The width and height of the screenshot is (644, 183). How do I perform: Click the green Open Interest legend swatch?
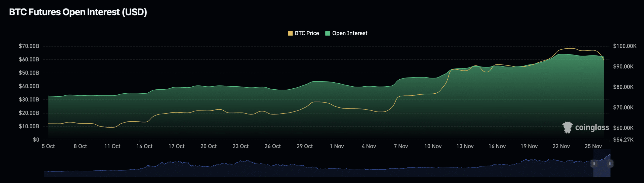coord(328,33)
